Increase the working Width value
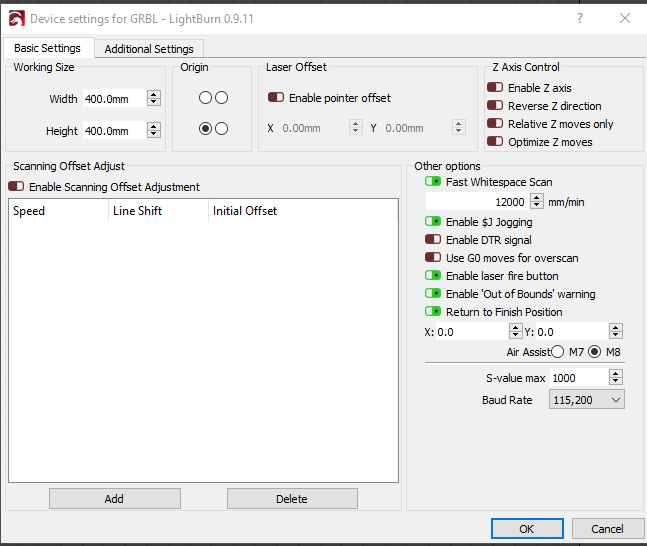Image resolution: width=647 pixels, height=546 pixels. pyautogui.click(x=153, y=95)
